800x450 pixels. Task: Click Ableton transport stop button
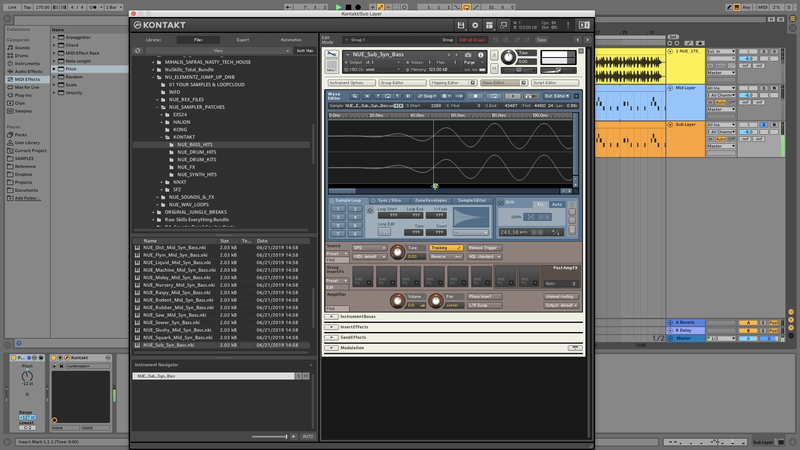click(x=348, y=7)
